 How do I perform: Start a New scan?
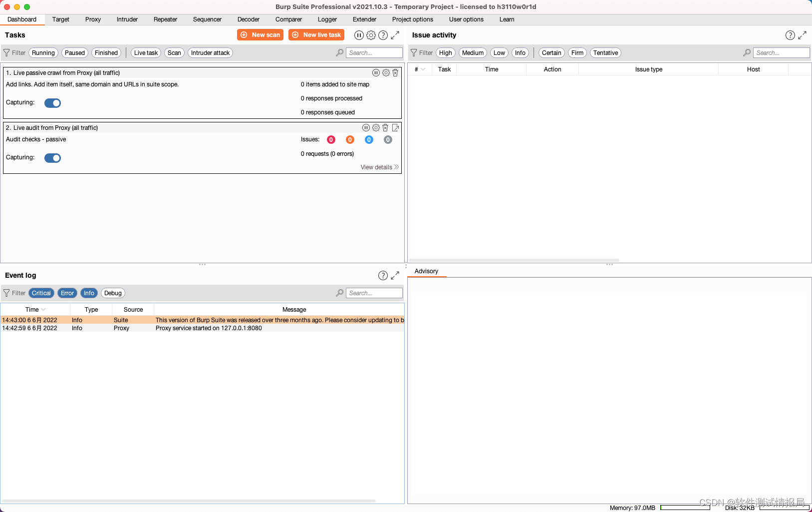(261, 35)
